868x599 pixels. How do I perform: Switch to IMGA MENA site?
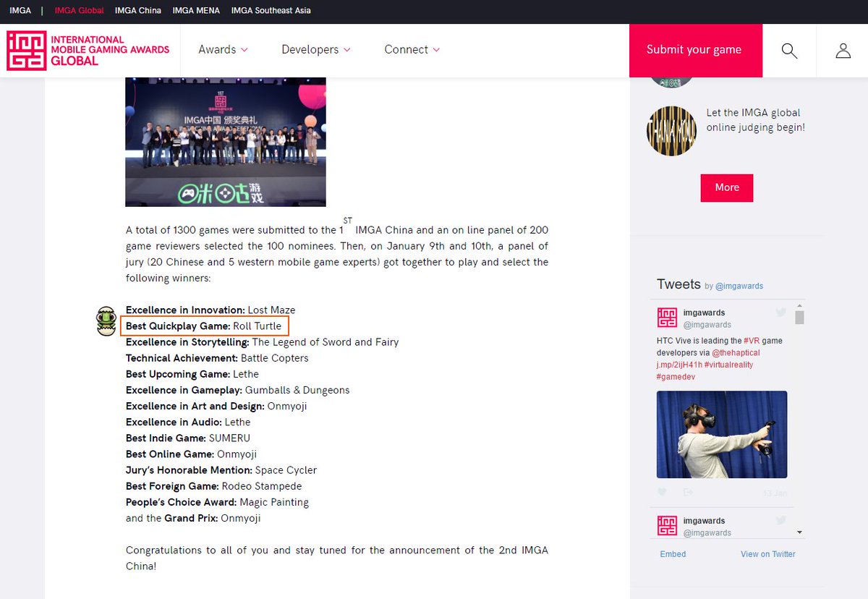[x=196, y=11]
